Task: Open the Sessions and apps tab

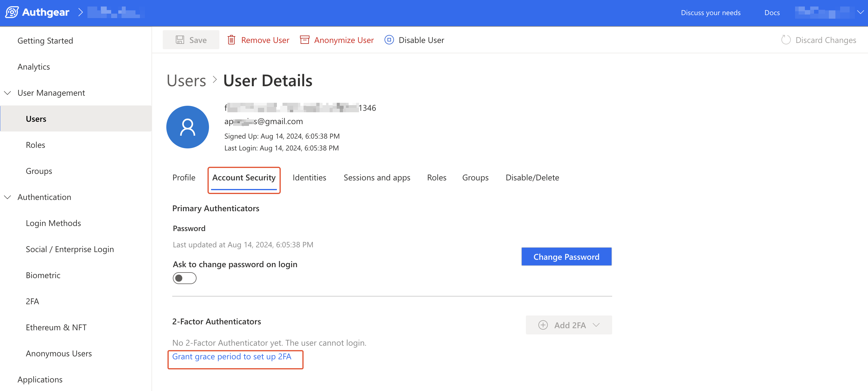Action: tap(377, 177)
